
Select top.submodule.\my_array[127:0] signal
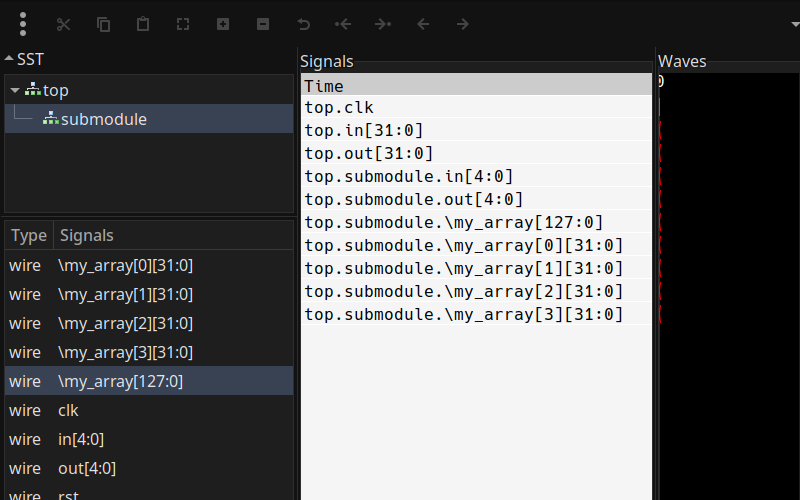point(477,222)
